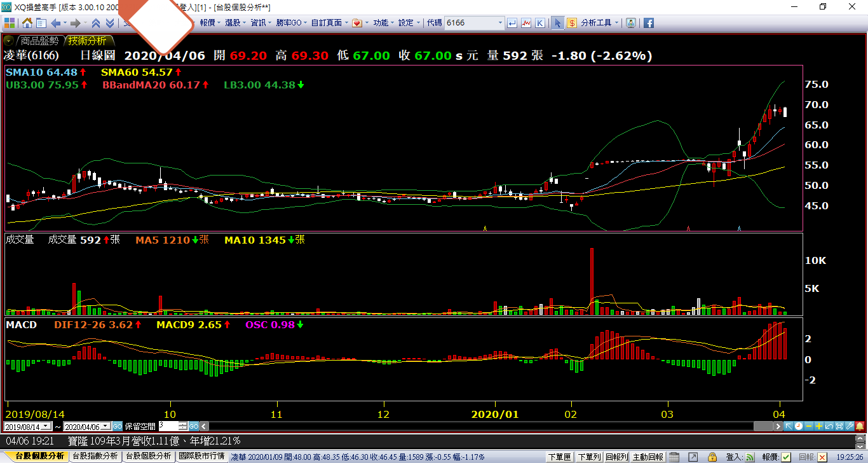Viewport: 868px width, 463px height.
Task: Click the alert bell icon above the news bar
Action: tap(860, 426)
